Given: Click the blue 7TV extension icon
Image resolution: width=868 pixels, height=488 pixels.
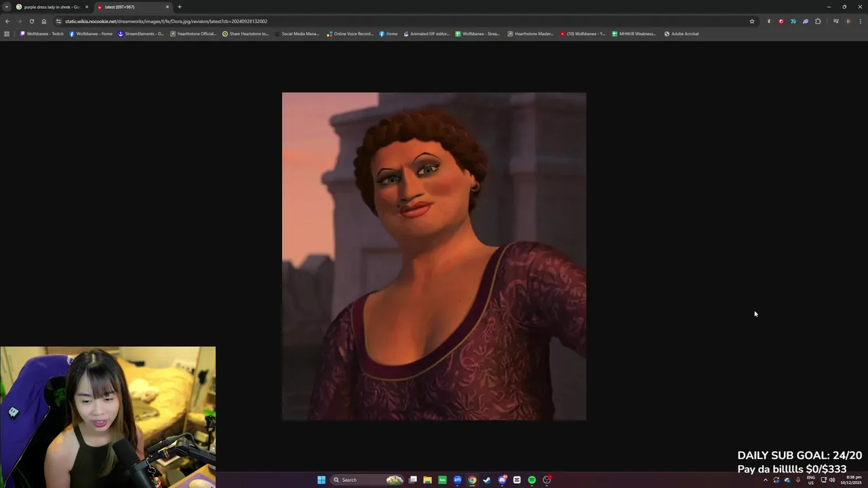Looking at the screenshot, I should coord(793,21).
